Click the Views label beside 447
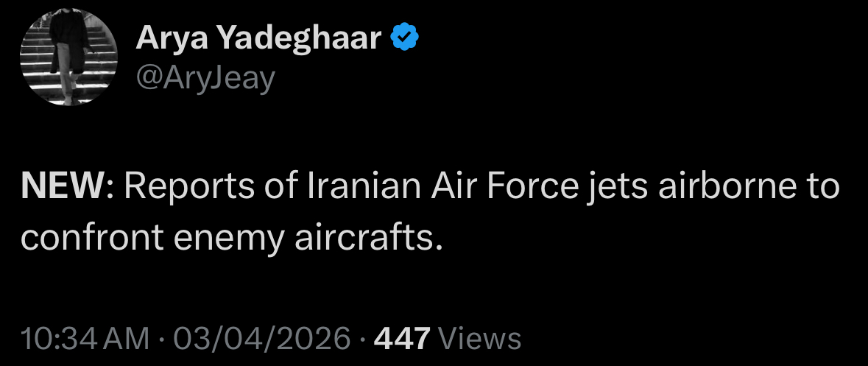The image size is (868, 366). (x=479, y=338)
